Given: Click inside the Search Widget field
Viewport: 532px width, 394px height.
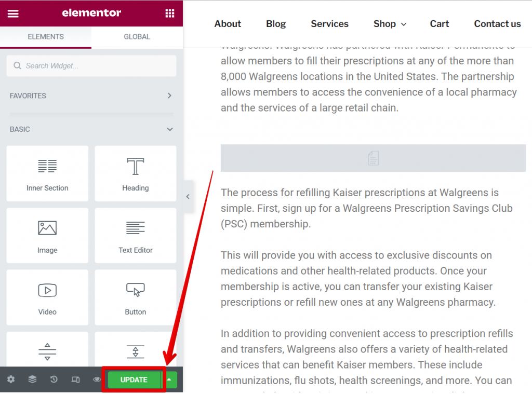Looking at the screenshot, I should [91, 66].
